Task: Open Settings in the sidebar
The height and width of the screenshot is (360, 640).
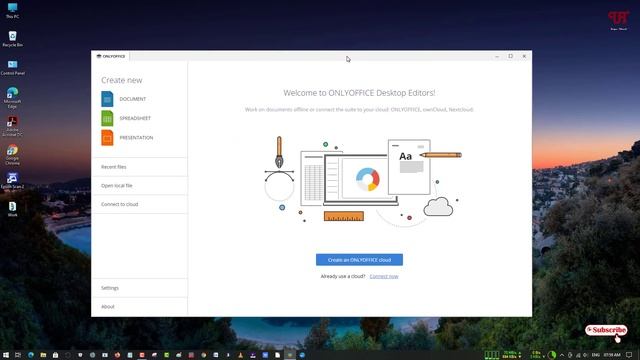Action: 140,288
